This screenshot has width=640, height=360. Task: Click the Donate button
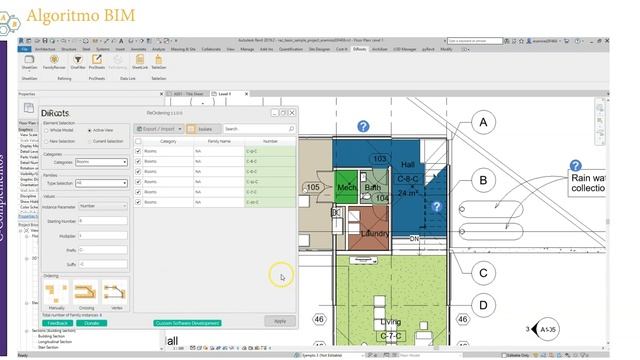tap(92, 323)
